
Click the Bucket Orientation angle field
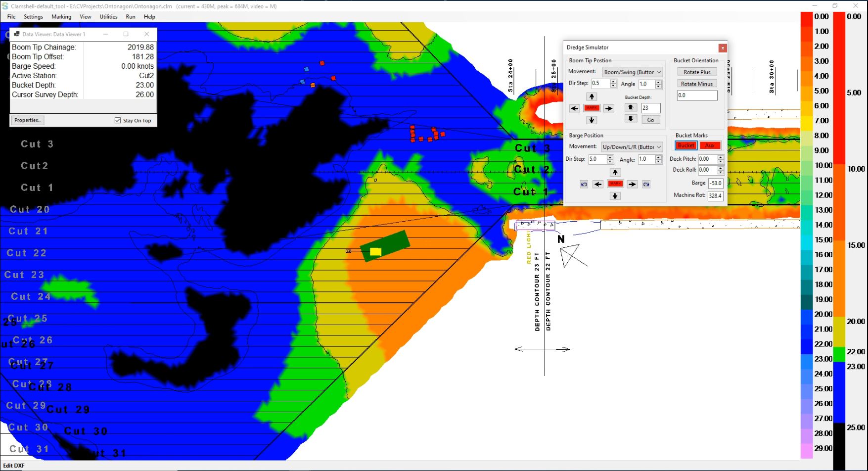[x=697, y=95]
